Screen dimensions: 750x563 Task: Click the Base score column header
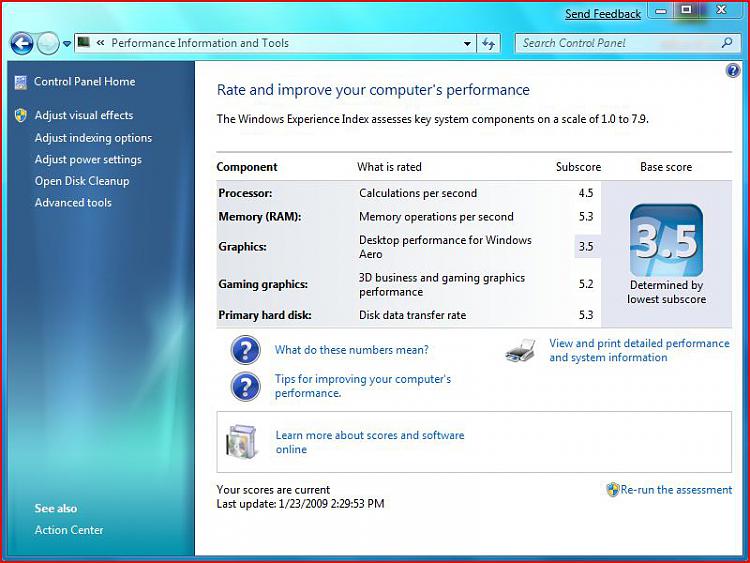tap(666, 167)
